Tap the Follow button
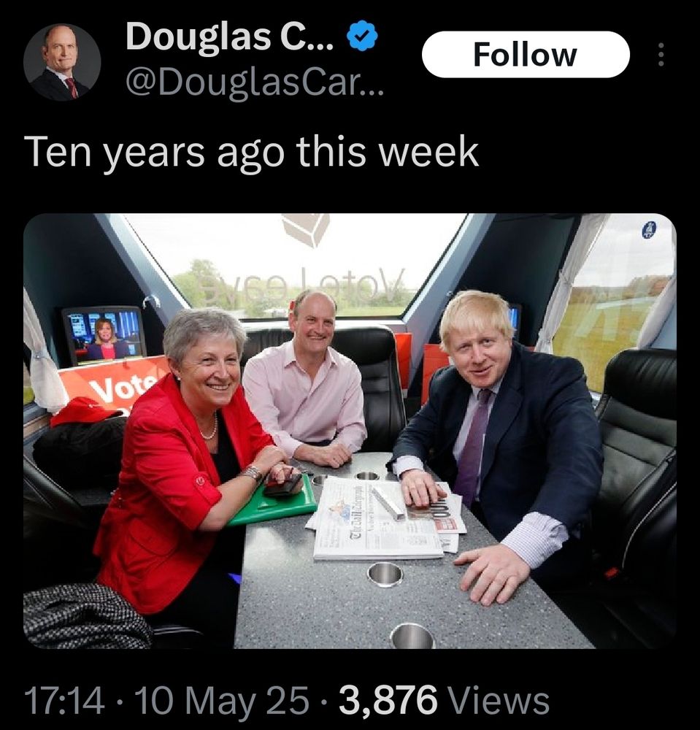The height and width of the screenshot is (730, 700). 526,55
